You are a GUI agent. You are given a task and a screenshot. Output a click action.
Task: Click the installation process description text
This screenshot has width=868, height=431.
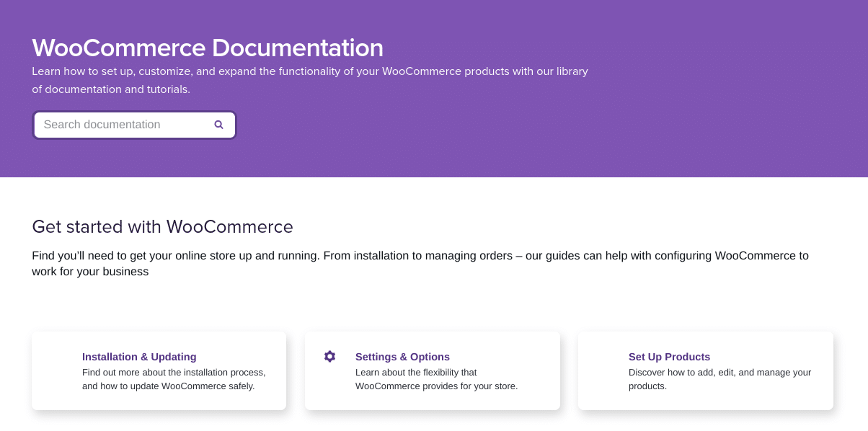(174, 379)
